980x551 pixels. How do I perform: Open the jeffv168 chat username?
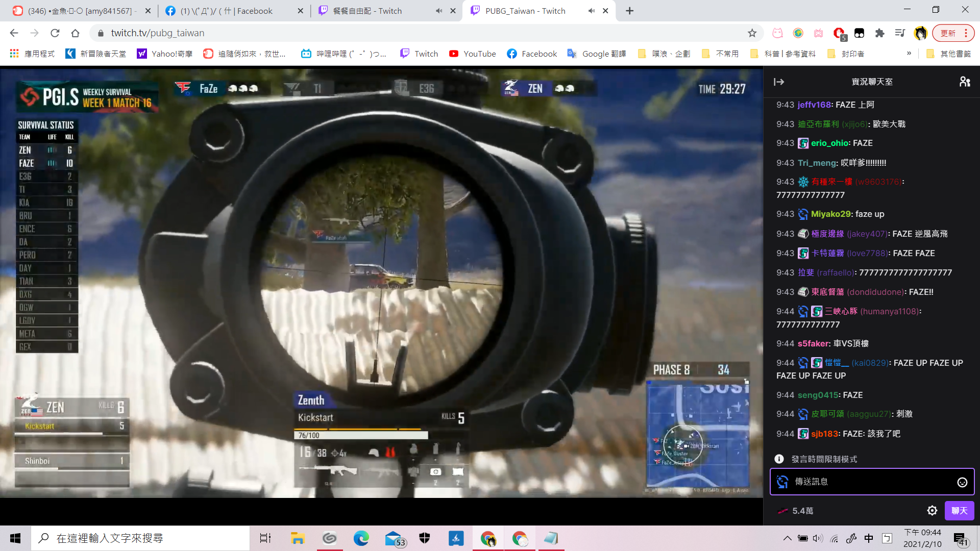(814, 105)
